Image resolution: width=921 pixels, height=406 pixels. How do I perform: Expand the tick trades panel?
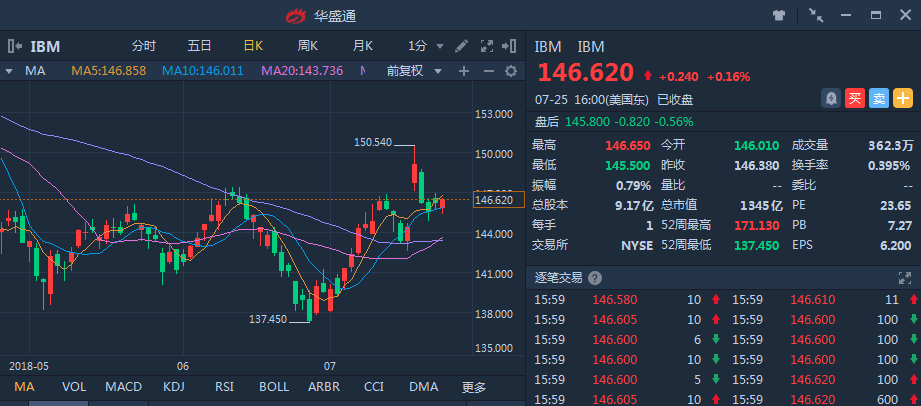(x=905, y=278)
